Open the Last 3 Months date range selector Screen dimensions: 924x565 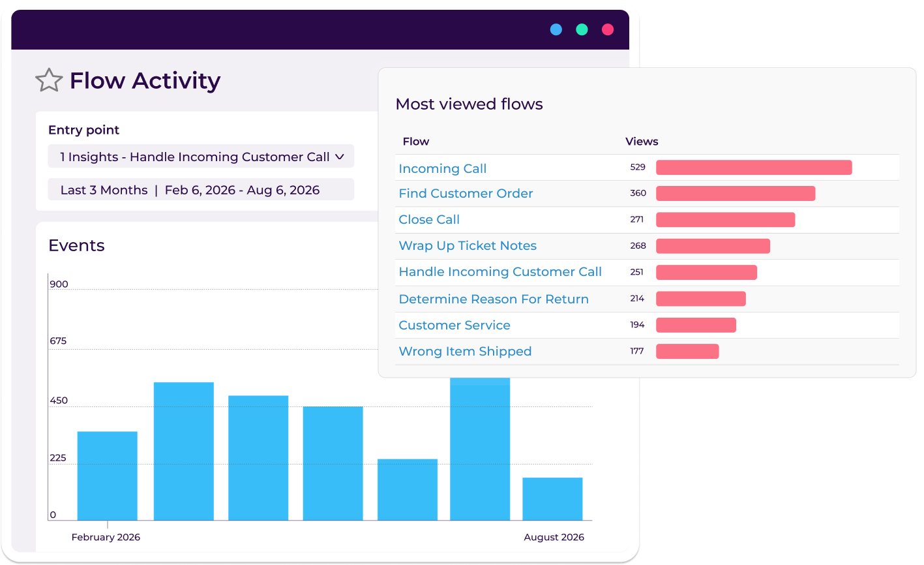tap(200, 190)
